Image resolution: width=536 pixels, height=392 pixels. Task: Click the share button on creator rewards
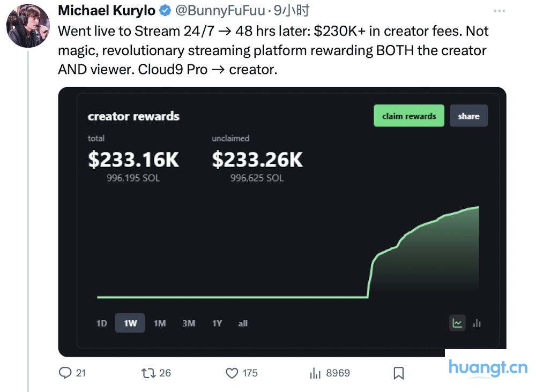[469, 116]
